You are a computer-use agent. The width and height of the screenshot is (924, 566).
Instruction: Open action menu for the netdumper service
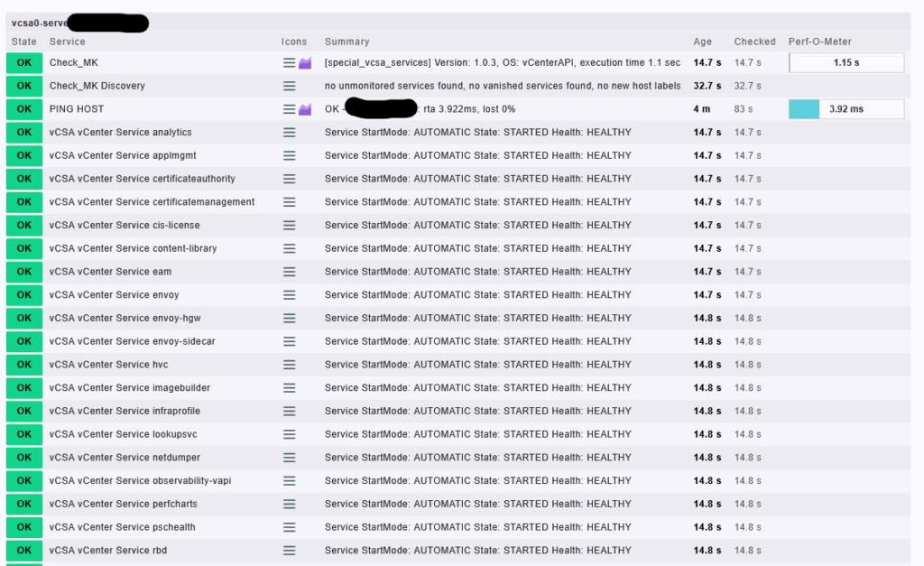tap(289, 458)
